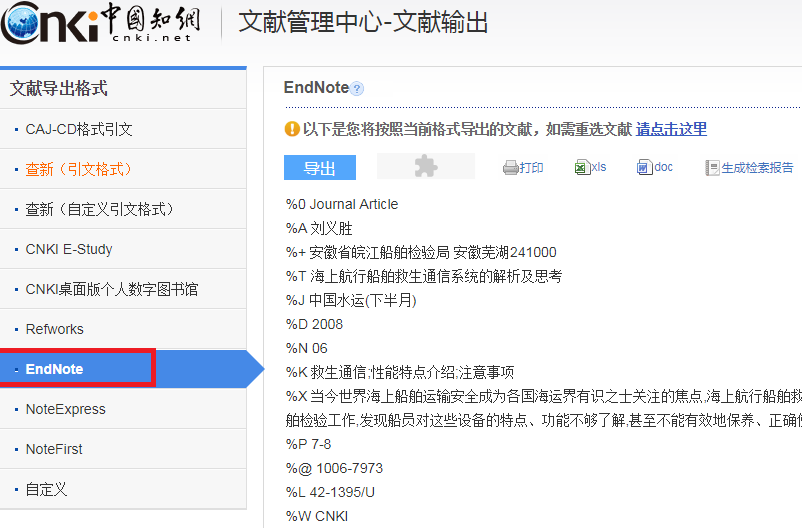Select 自定义 export format

tap(123, 489)
